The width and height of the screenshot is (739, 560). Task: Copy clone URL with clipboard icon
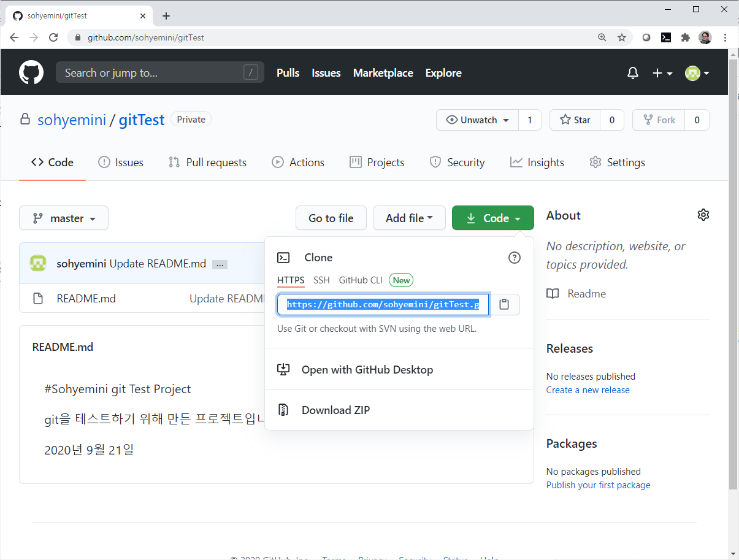coord(504,304)
